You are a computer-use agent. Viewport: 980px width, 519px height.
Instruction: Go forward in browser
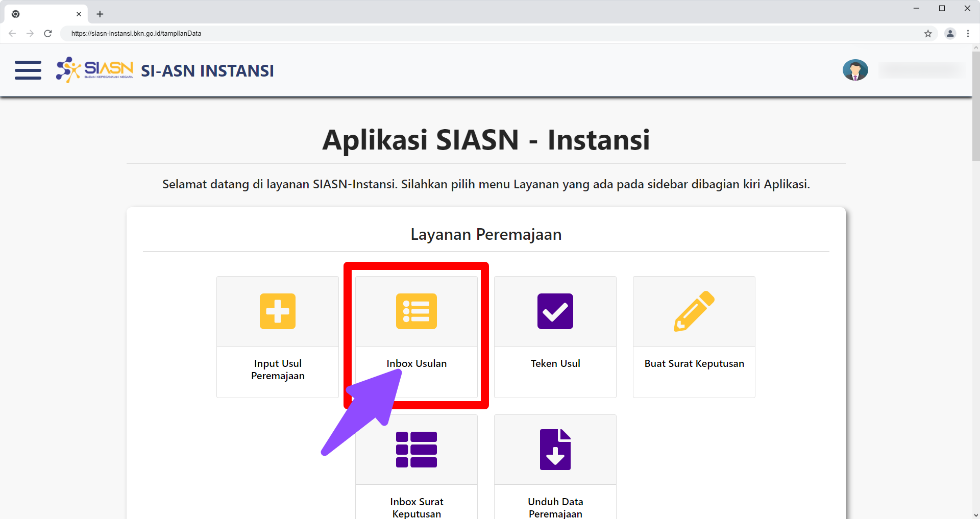(x=30, y=34)
